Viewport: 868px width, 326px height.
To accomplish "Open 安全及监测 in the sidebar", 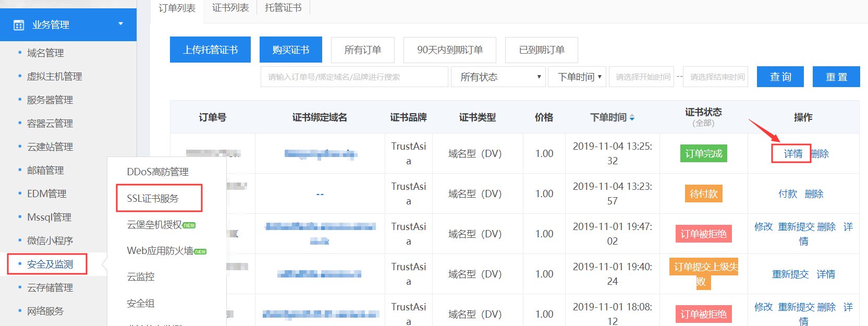I will point(50,264).
